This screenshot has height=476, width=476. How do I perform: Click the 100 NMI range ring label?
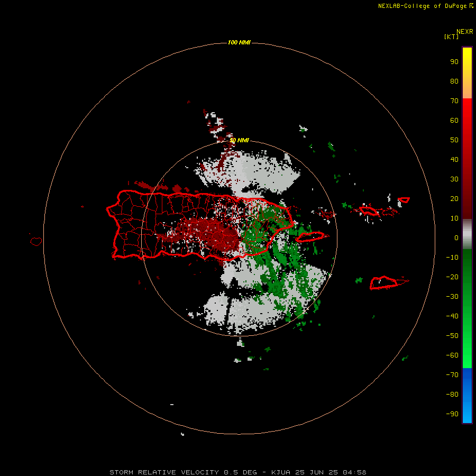239,42
